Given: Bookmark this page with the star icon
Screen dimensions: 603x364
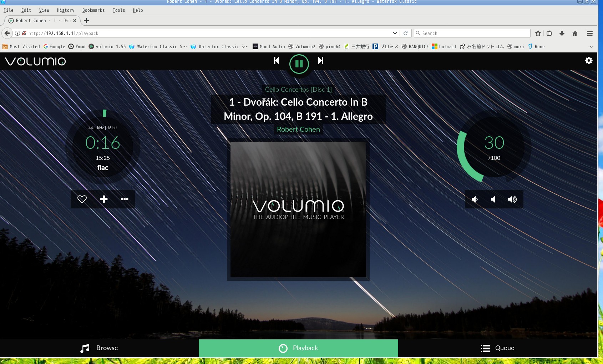Looking at the screenshot, I should (x=538, y=33).
